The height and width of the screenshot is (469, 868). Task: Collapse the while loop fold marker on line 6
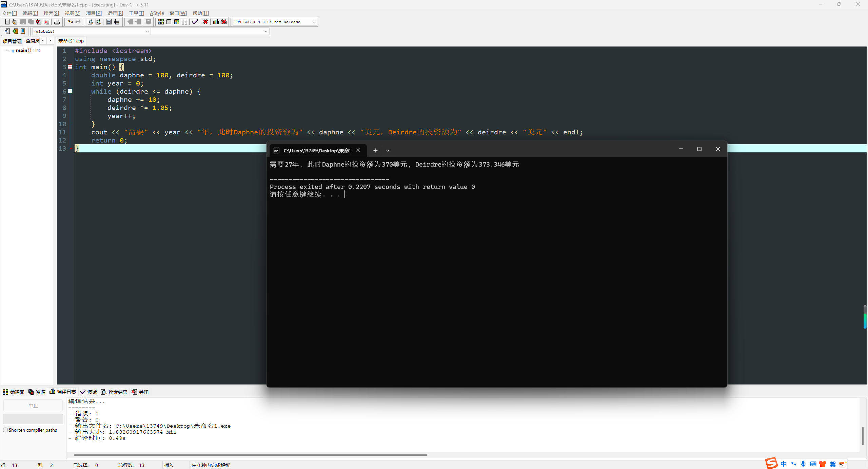(x=70, y=91)
